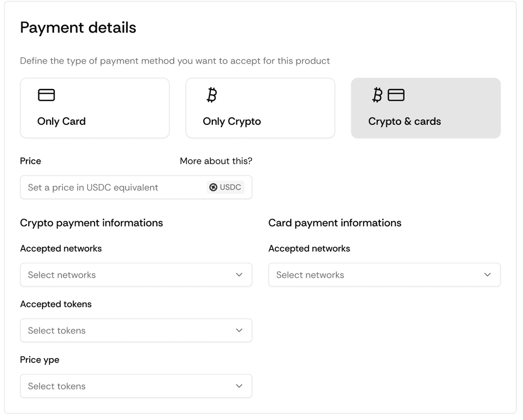
Task: Expand chevron of crypto Select networks field
Action: click(239, 275)
